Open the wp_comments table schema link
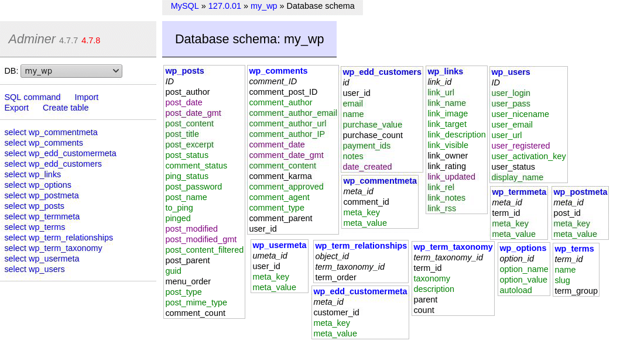Viewport: 644px width, 344px height. [278, 71]
